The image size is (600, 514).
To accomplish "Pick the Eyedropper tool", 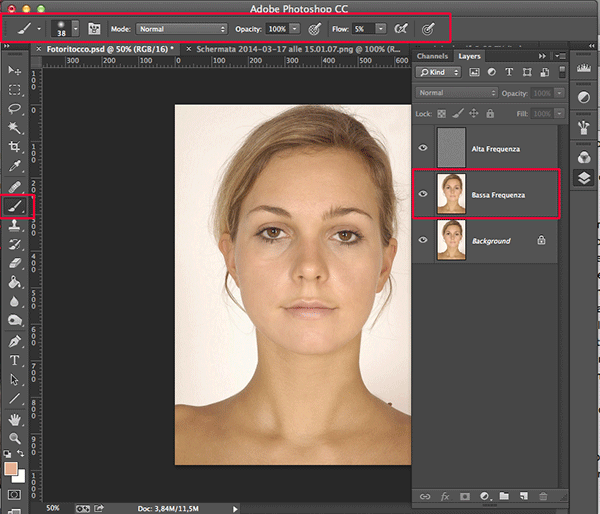I will pos(15,165).
